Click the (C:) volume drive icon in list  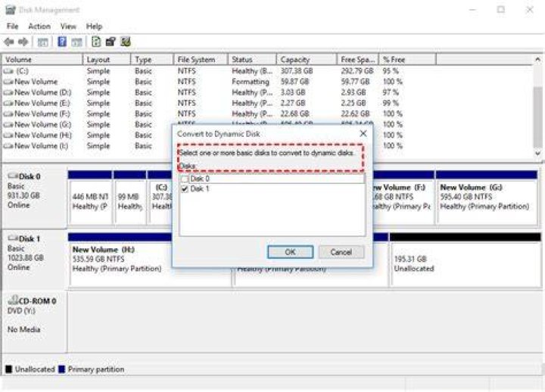click(x=8, y=71)
